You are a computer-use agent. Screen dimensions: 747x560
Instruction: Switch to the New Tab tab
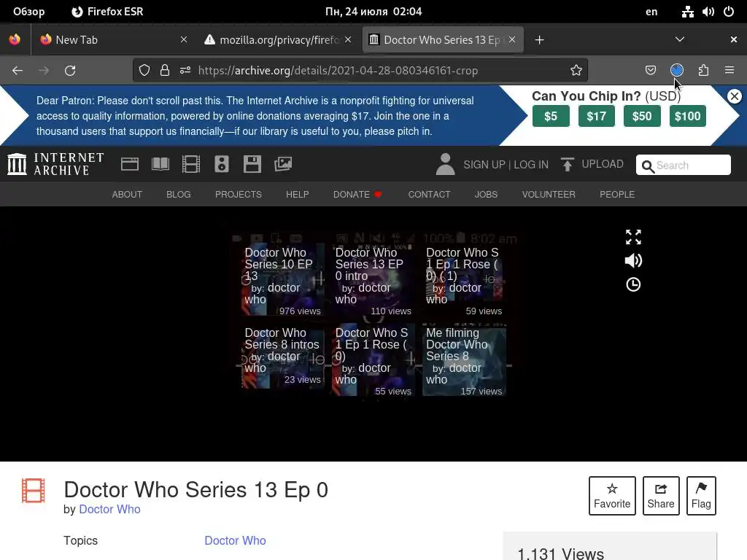113,40
